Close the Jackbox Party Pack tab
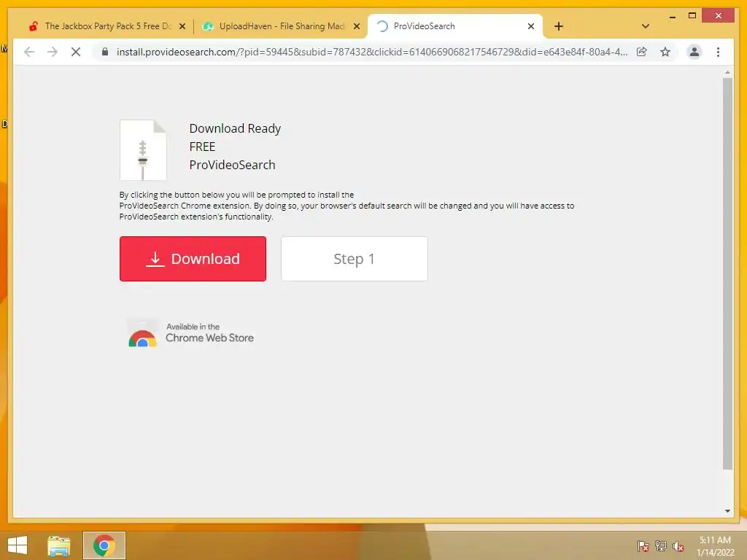This screenshot has width=747, height=560. (x=182, y=27)
